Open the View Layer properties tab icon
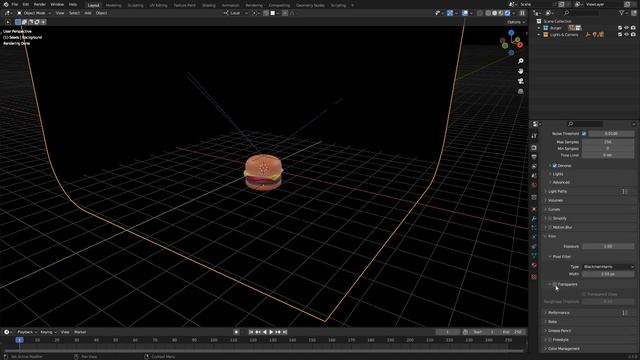 pos(534,167)
